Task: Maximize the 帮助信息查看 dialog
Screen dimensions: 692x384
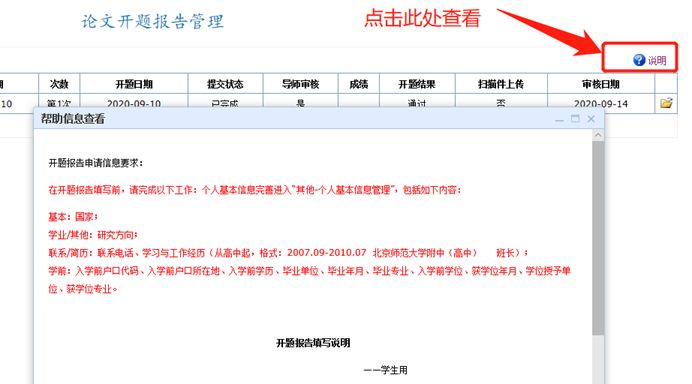Action: [x=575, y=119]
